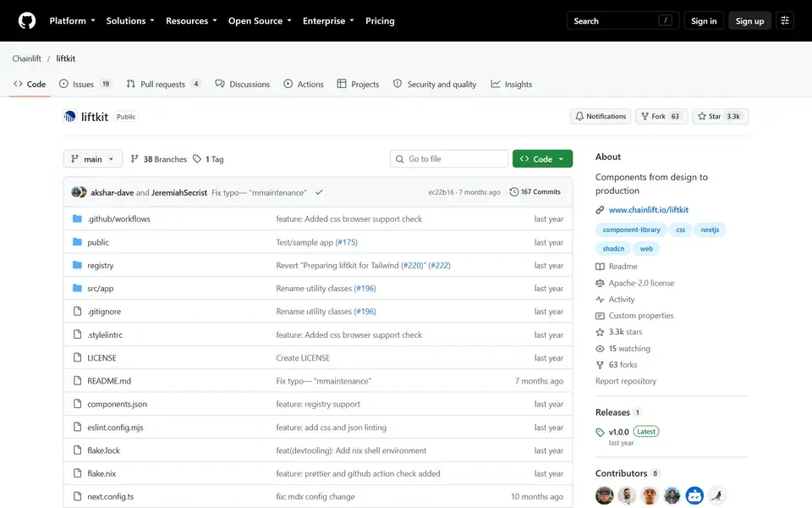The image size is (812, 508).
Task: Expand the Platform menu
Action: pos(72,20)
